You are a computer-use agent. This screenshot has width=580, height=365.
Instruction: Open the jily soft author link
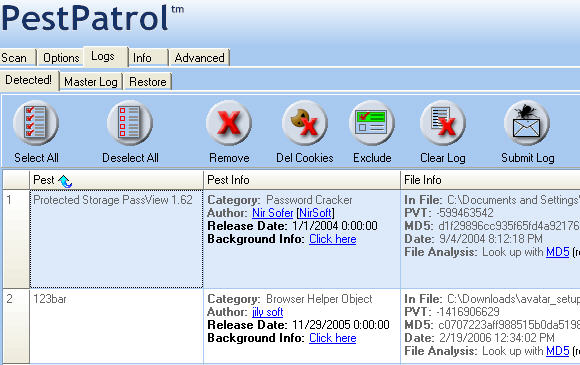[x=267, y=312]
